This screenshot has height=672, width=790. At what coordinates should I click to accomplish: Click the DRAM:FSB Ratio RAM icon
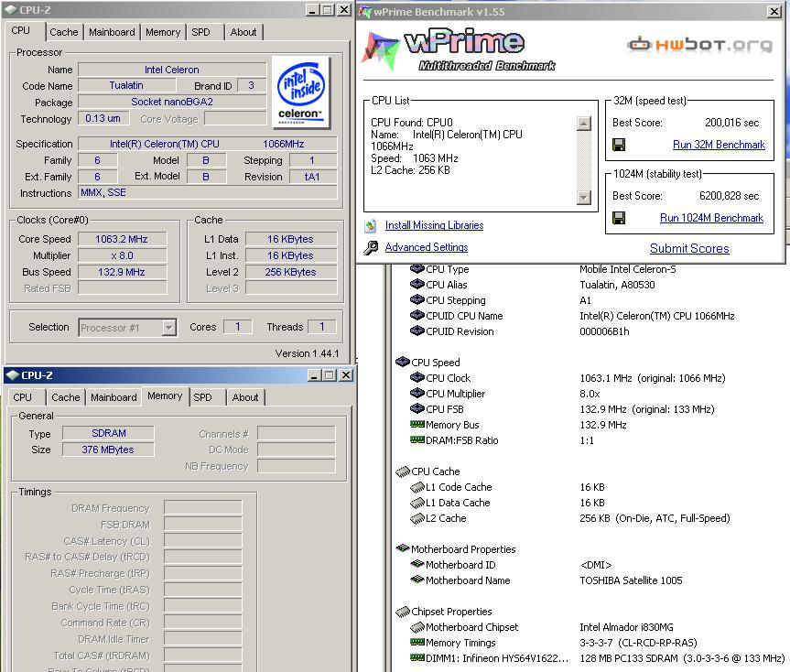(417, 439)
